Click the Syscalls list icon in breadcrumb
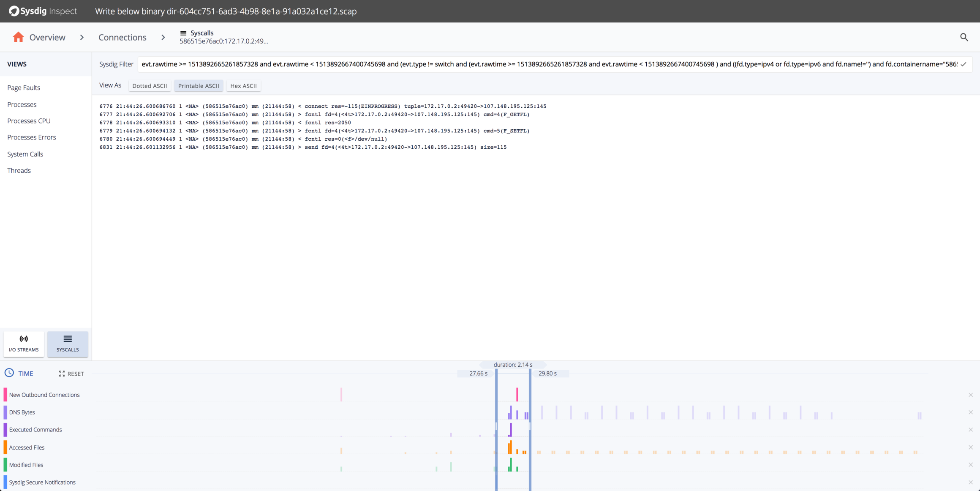The image size is (980, 491). click(x=183, y=33)
